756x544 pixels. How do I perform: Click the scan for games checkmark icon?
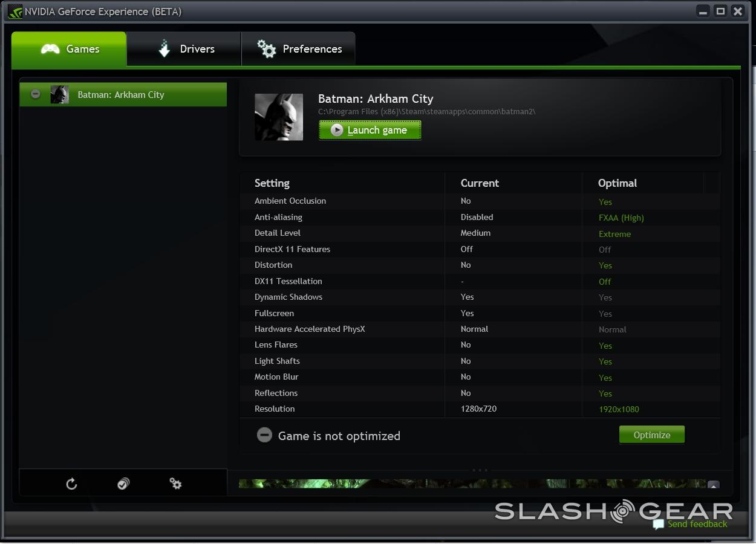pos(123,484)
